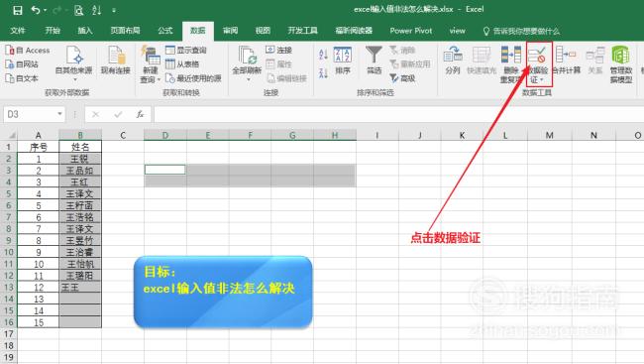Image resolution: width=644 pixels, height=364 pixels.
Task: Select column K header
Action: (462, 135)
